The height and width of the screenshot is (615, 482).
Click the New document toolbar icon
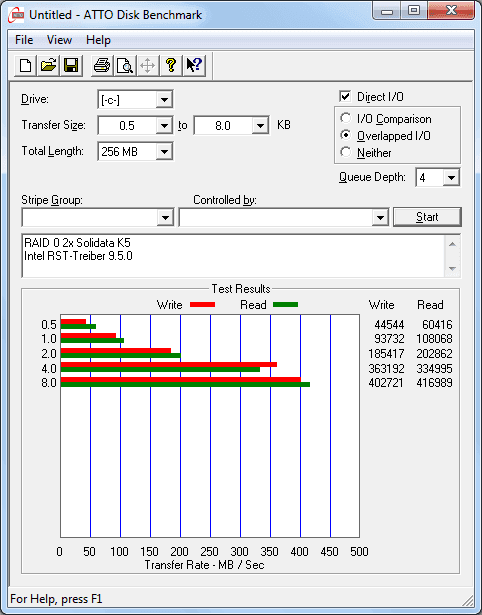(25, 65)
